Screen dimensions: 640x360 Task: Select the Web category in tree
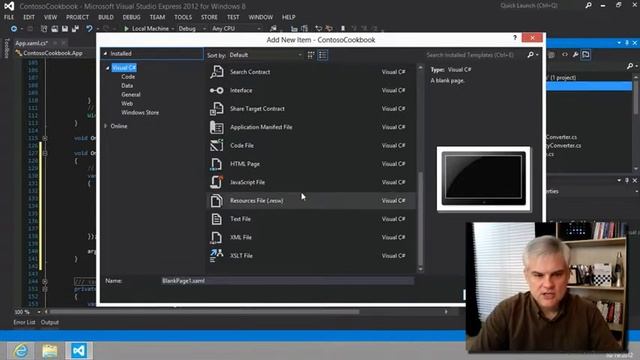pyautogui.click(x=127, y=104)
